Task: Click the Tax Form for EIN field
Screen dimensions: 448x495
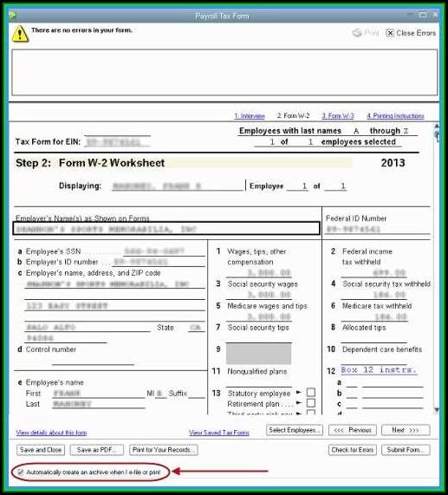Action: pos(117,142)
